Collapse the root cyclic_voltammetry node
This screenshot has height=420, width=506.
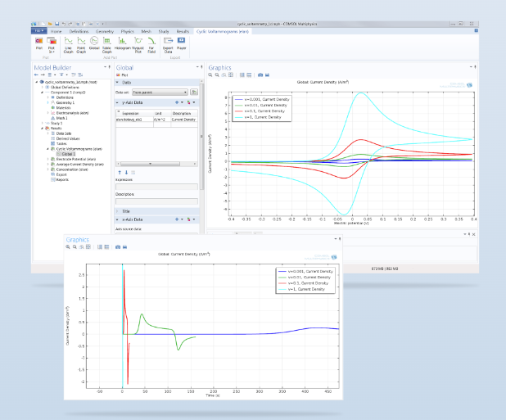(x=37, y=82)
